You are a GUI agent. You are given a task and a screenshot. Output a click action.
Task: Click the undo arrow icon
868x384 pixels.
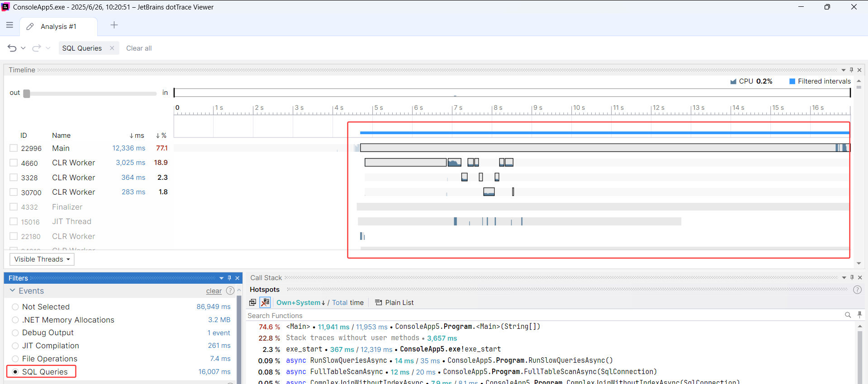click(12, 48)
